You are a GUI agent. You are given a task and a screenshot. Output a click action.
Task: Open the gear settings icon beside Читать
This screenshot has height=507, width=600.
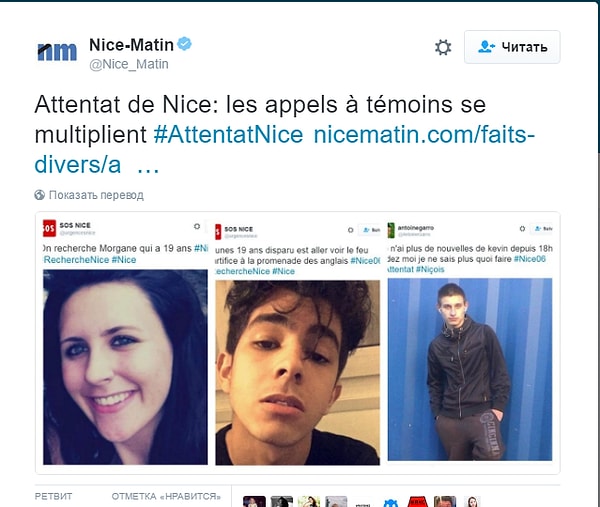pos(443,47)
